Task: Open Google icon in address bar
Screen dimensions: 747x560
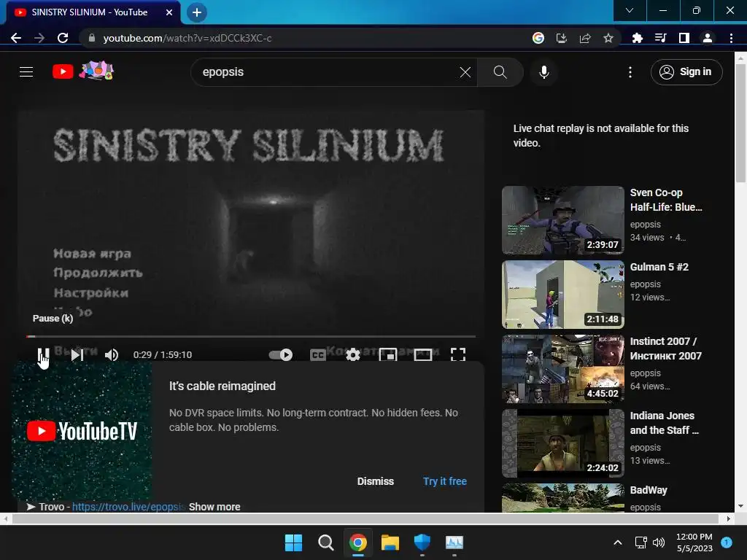Action: [538, 38]
